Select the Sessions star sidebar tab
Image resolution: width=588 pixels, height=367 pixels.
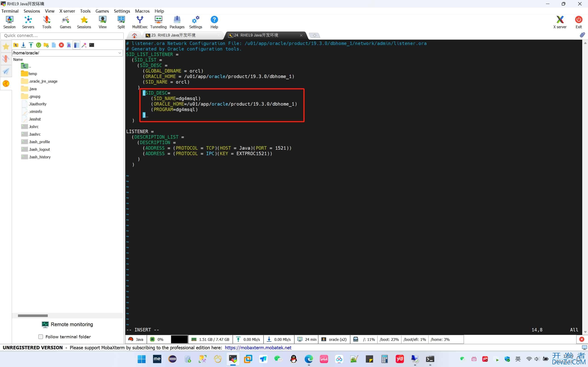coord(6,46)
